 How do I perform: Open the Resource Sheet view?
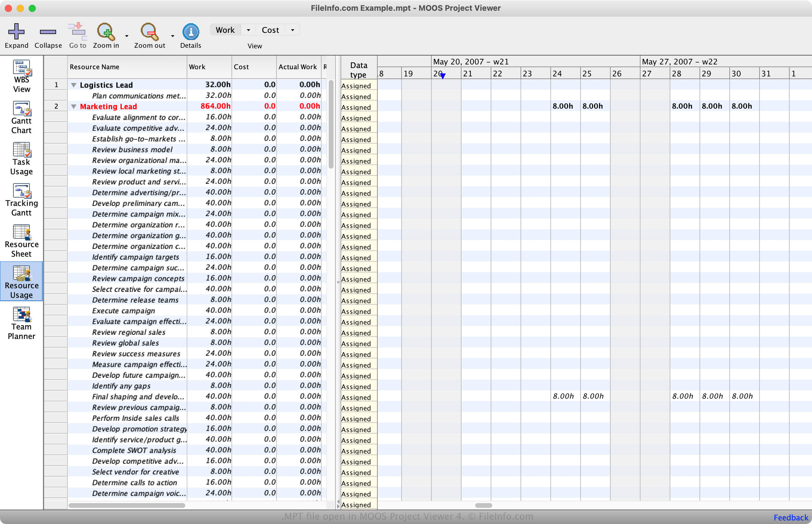click(x=21, y=241)
